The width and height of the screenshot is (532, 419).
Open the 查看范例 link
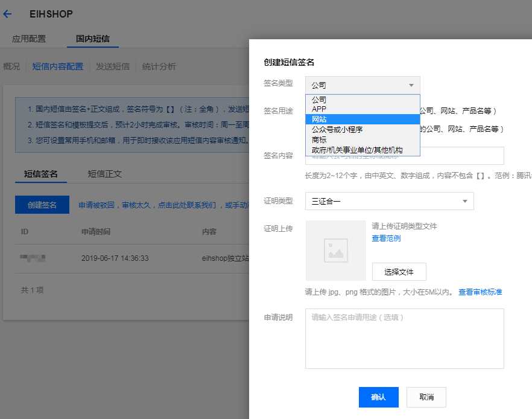[386, 238]
